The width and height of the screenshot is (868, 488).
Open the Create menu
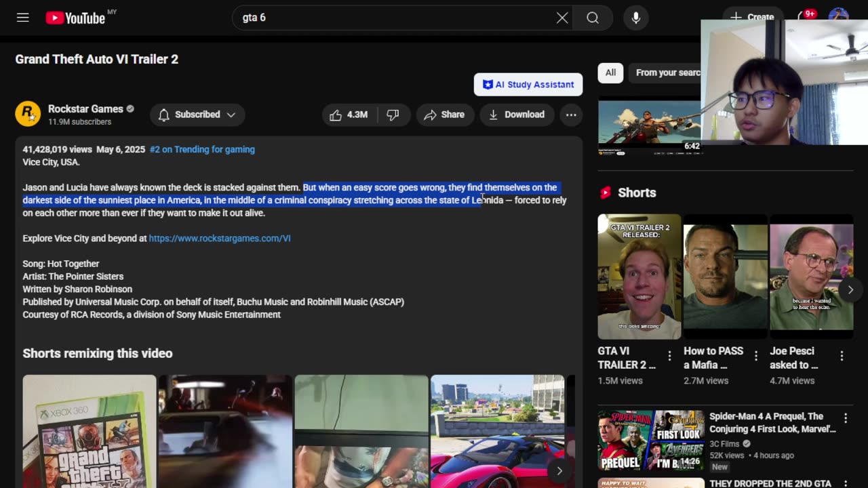click(x=753, y=17)
